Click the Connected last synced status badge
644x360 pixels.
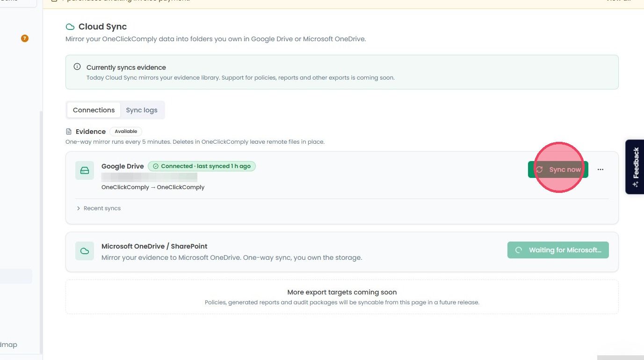coord(202,166)
